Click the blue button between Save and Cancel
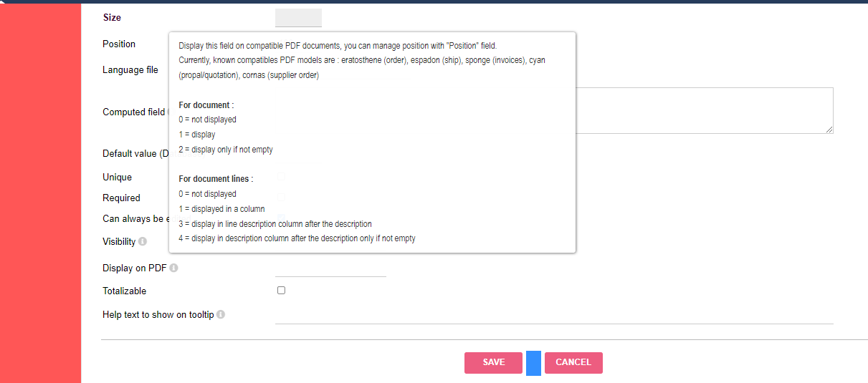The height and width of the screenshot is (383, 868). [533, 363]
